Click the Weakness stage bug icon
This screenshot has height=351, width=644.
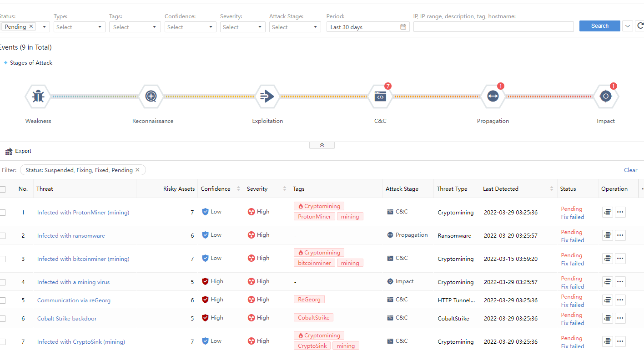[38, 97]
